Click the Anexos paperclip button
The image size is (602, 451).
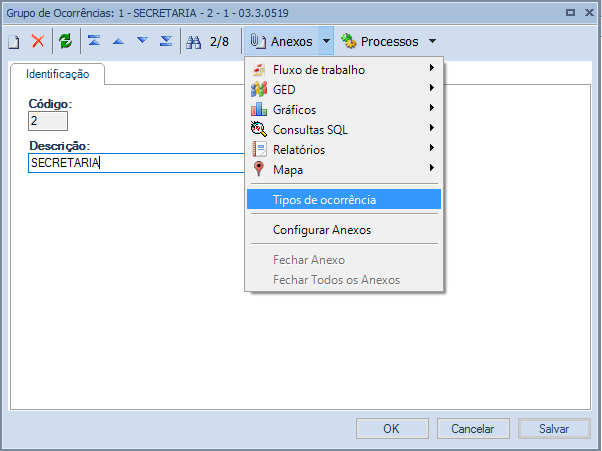[281, 41]
